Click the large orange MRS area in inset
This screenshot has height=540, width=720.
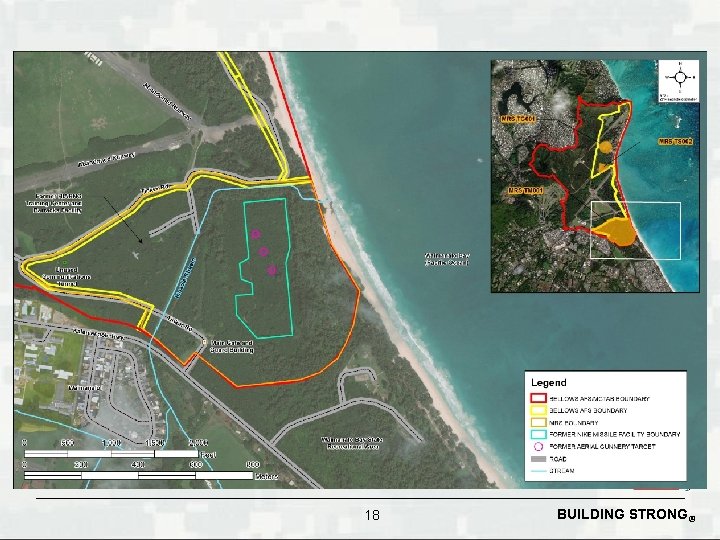(615, 232)
